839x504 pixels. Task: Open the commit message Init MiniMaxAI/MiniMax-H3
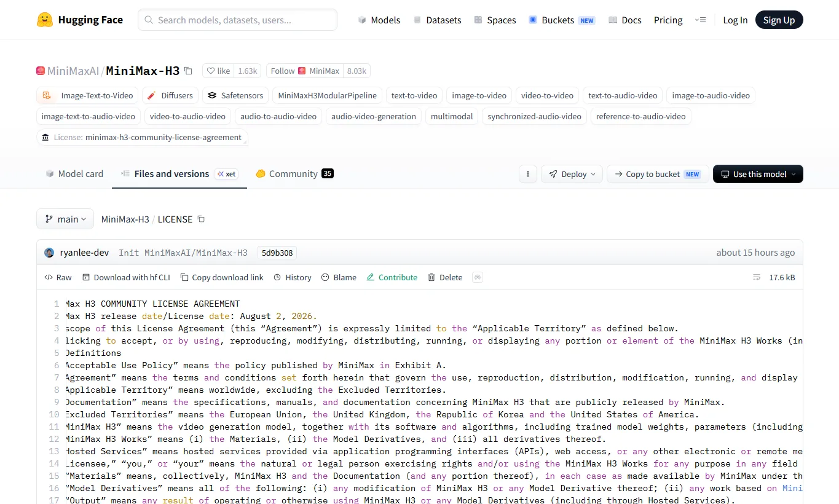183,253
